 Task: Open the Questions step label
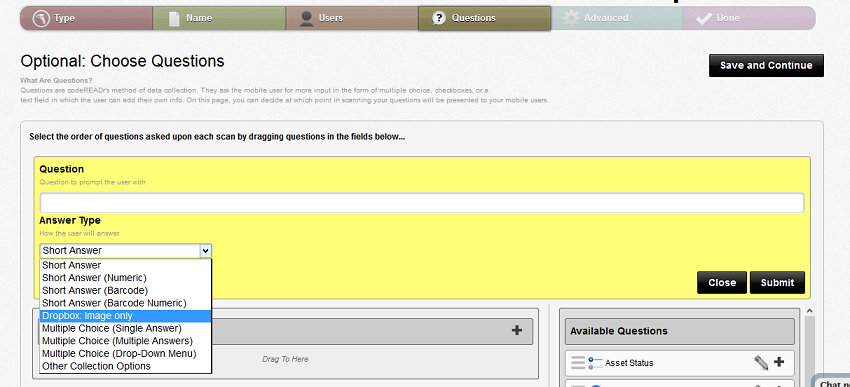click(x=474, y=18)
